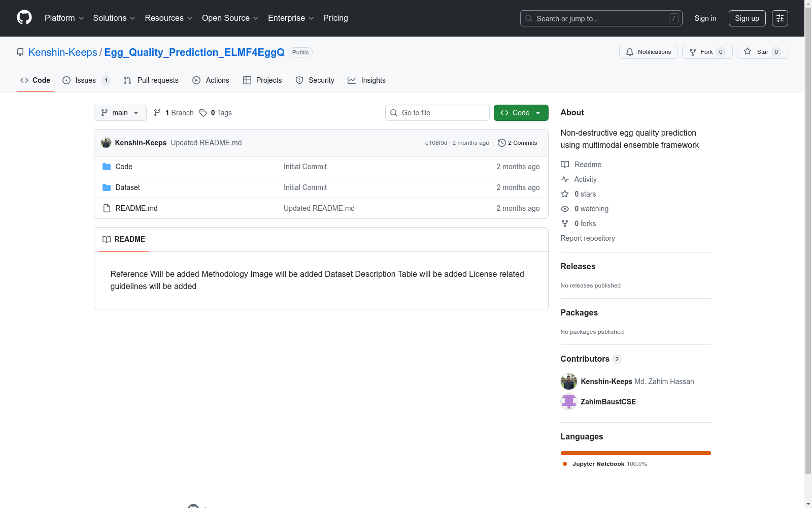The image size is (812, 508).
Task: Open the README.md file
Action: pyautogui.click(x=137, y=208)
